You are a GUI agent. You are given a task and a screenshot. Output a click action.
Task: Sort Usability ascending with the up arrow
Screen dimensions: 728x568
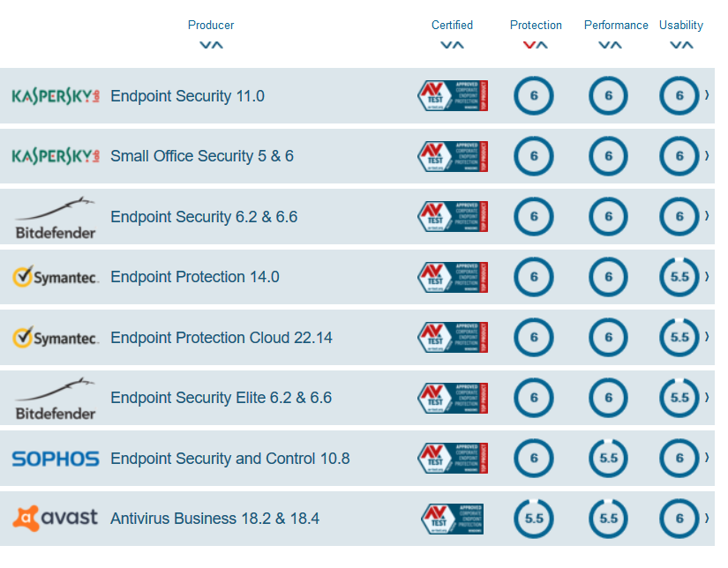point(687,45)
